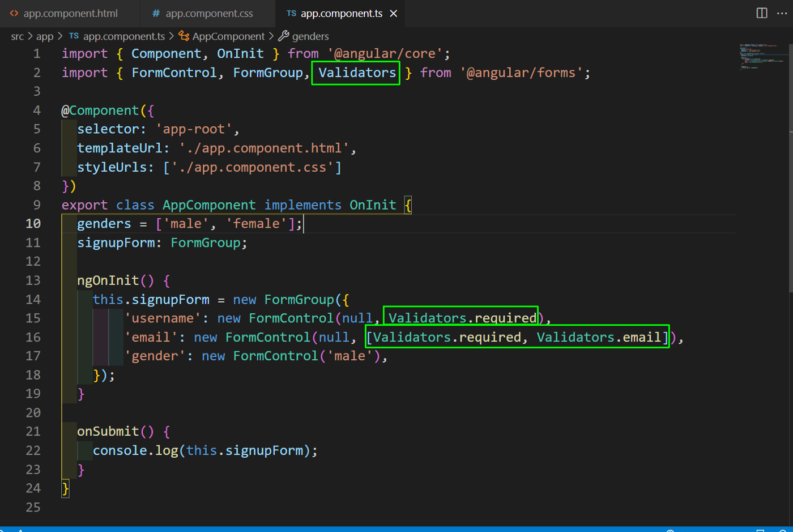Click console.log on line 22

click(x=135, y=450)
